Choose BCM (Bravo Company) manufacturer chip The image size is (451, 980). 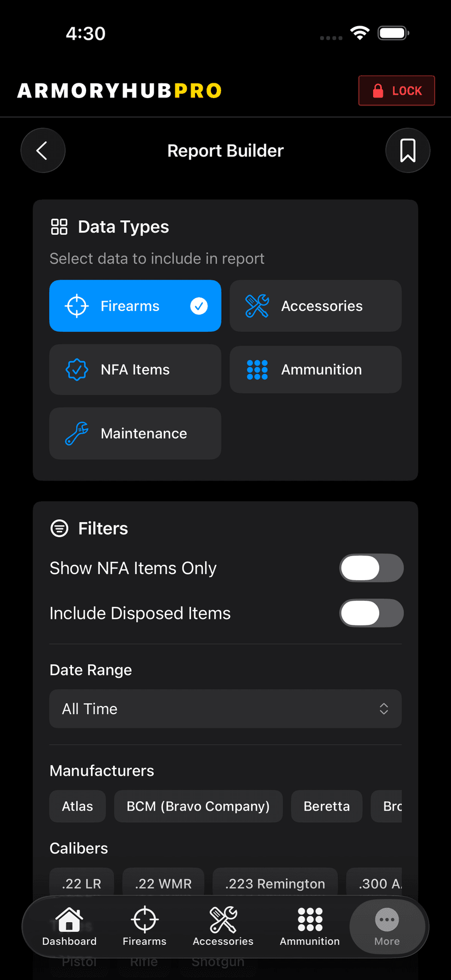point(198,806)
